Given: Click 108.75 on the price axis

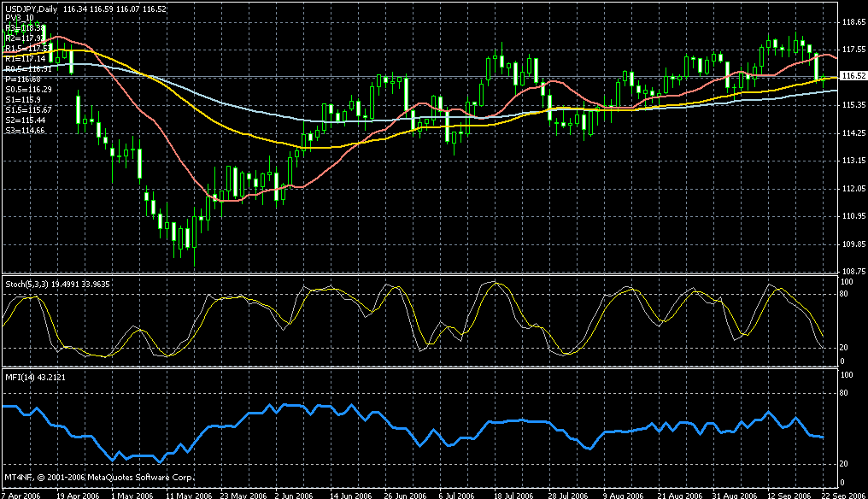Looking at the screenshot, I should point(851,270).
